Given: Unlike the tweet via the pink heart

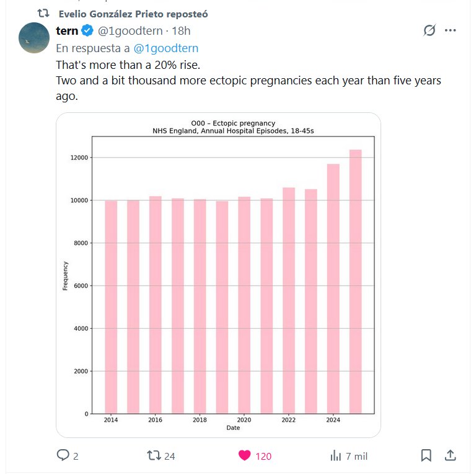Looking at the screenshot, I should 245,455.
